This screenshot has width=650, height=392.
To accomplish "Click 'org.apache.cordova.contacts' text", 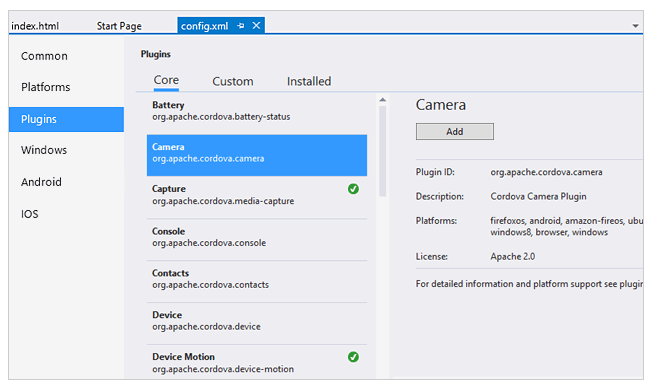I will point(210,285).
